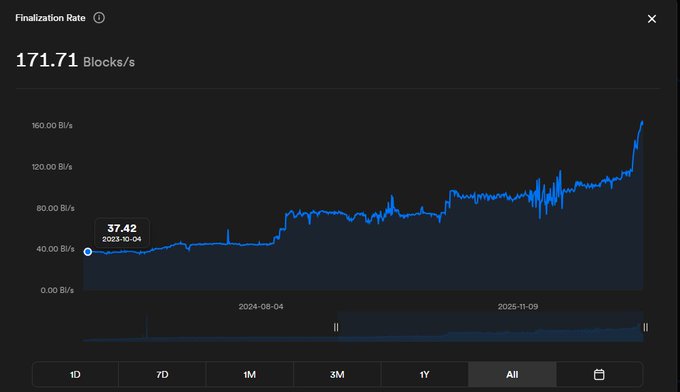Click the 40.00 Bl/s axis label
The image size is (680, 392).
point(55,249)
